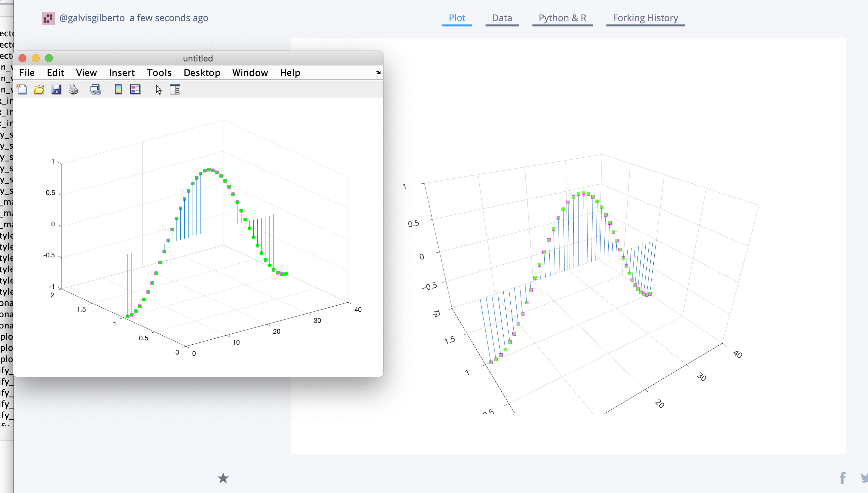Click the Link Plot toolbar icon
Image resolution: width=868 pixels, height=493 pixels.
point(95,90)
